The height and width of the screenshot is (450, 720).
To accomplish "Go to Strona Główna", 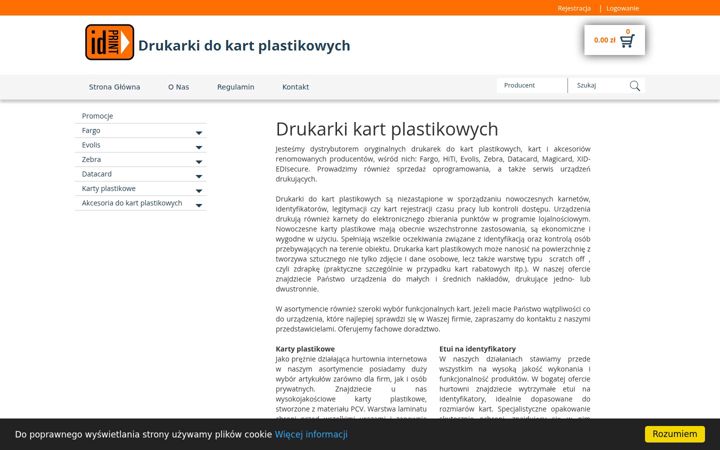I will coord(114,87).
